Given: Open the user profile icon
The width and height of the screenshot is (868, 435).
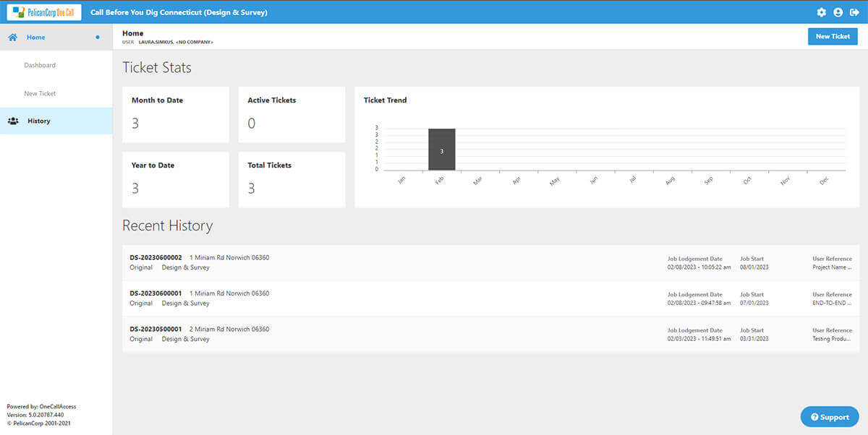Looking at the screenshot, I should tap(838, 12).
